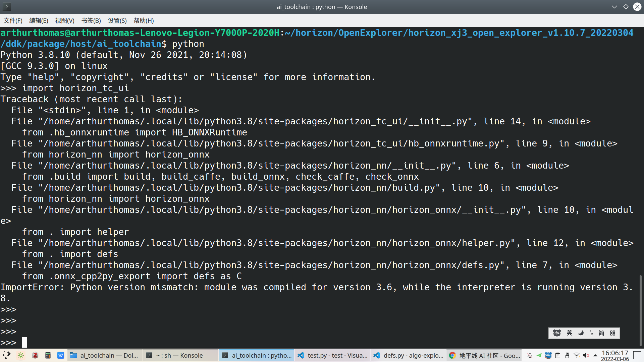Image resolution: width=644 pixels, height=362 pixels.
Task: Toggle the muted volume speaker icon
Action: pyautogui.click(x=586, y=355)
